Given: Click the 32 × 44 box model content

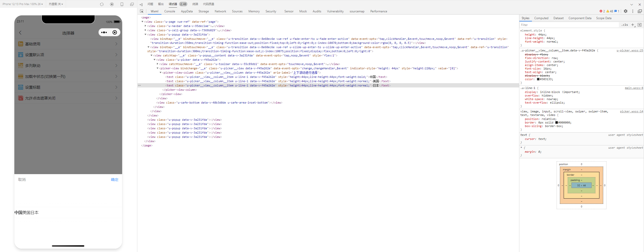Looking at the screenshot, I should pos(581,185).
